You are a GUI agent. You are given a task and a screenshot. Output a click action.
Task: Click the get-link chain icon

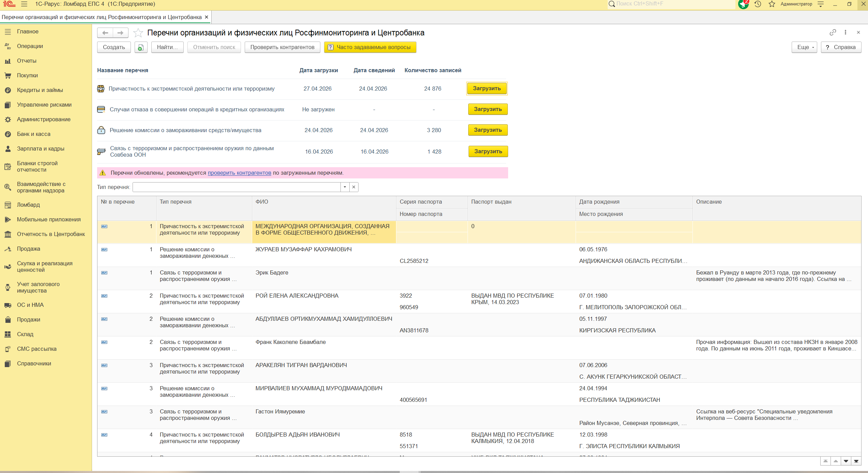[833, 32]
